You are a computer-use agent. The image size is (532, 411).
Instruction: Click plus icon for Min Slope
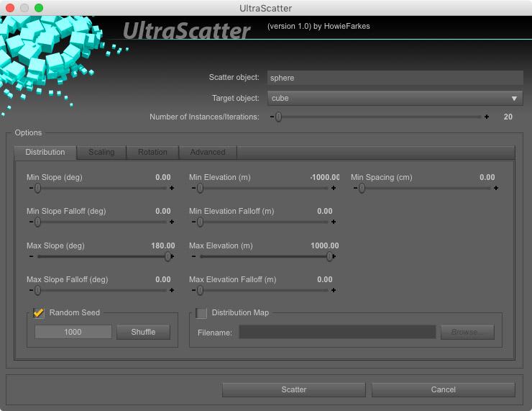tap(172, 188)
